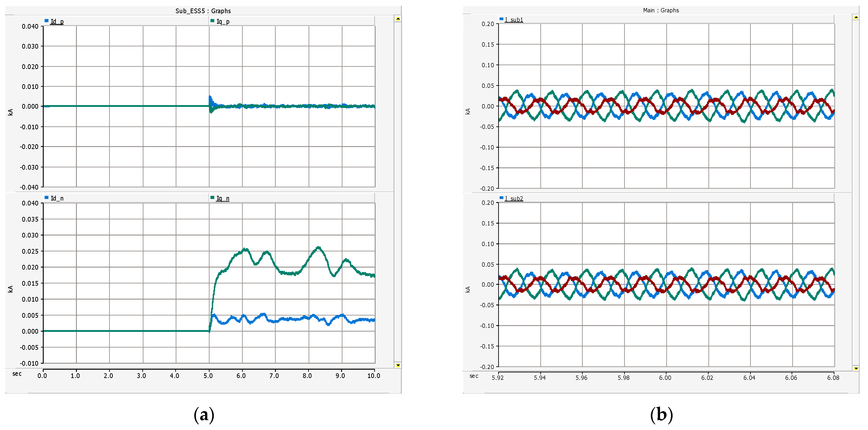Click the Sub_ESS5 : Graphs title bar
Image resolution: width=868 pixels, height=430 pixels.
pyautogui.click(x=203, y=11)
